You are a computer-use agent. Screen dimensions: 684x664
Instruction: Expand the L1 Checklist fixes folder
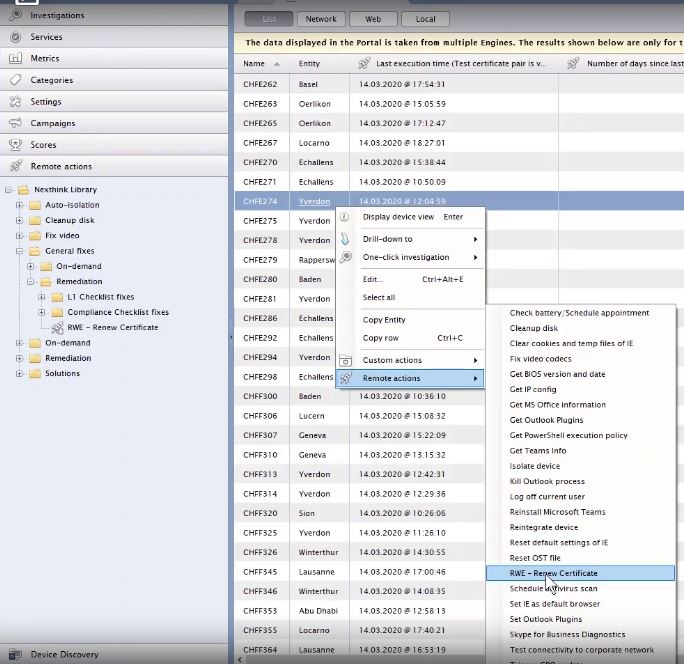pos(41,297)
